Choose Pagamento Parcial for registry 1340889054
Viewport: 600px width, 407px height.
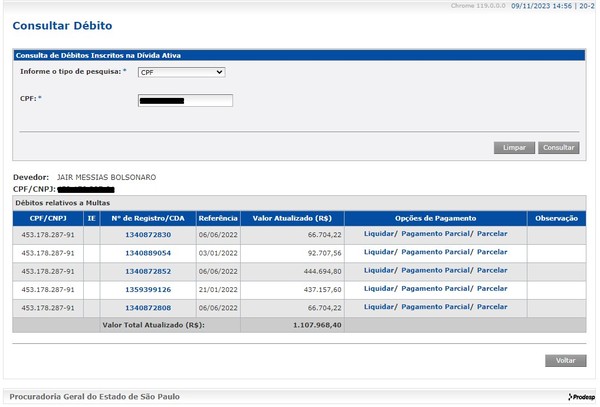436,253
